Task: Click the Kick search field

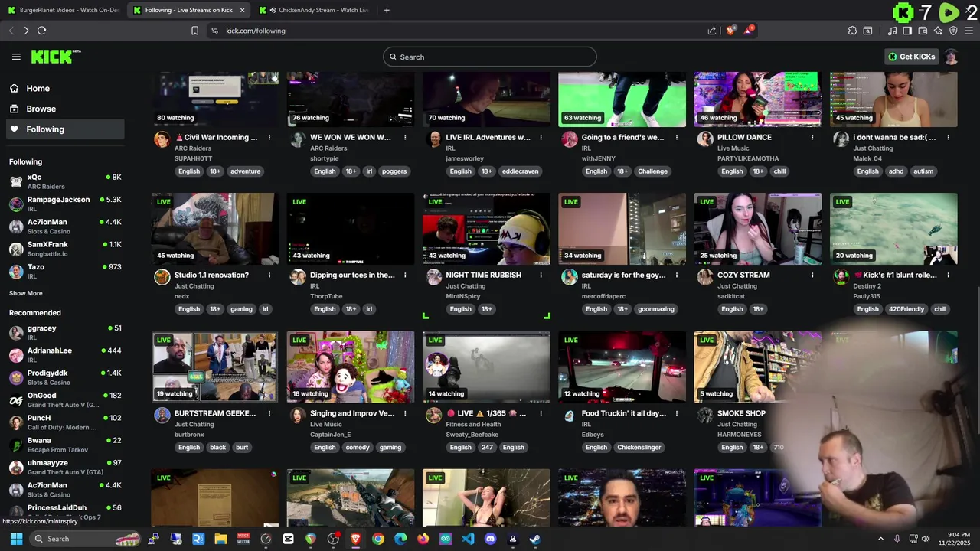Action: [490, 57]
